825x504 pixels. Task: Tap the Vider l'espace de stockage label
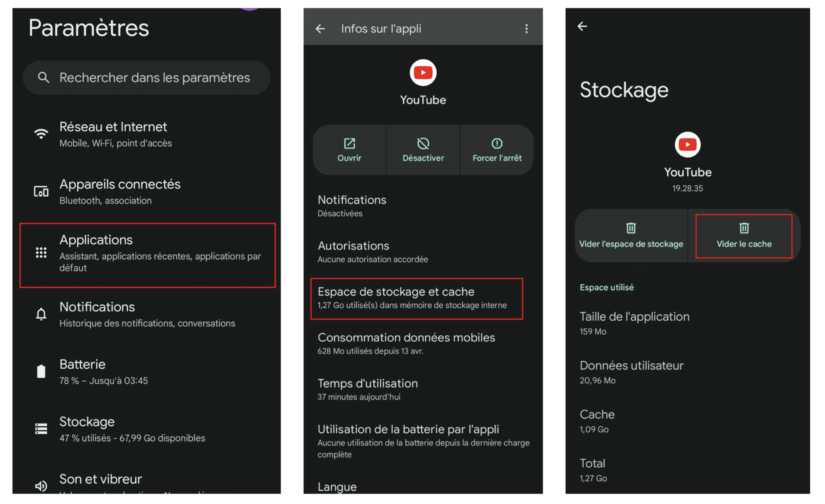631,244
